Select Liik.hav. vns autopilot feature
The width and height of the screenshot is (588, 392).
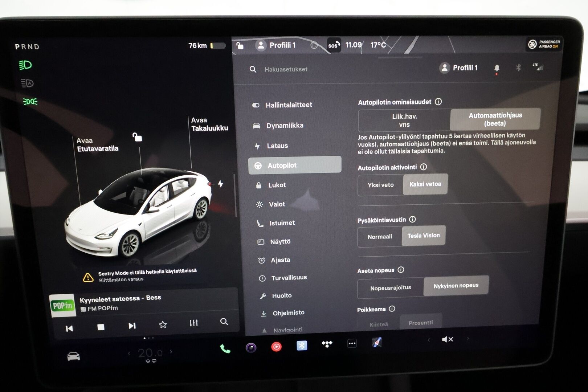404,121
